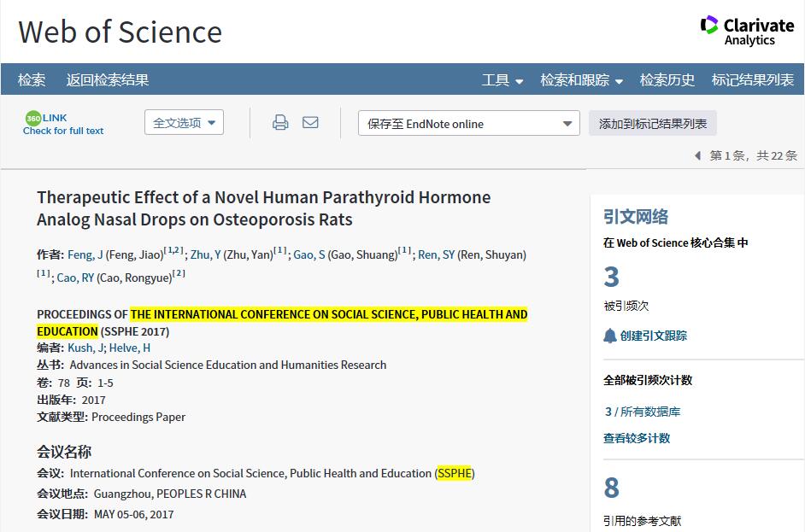Click the 在 Web of Science 核心合集中 label
The height and width of the screenshot is (532, 805).
point(676,243)
